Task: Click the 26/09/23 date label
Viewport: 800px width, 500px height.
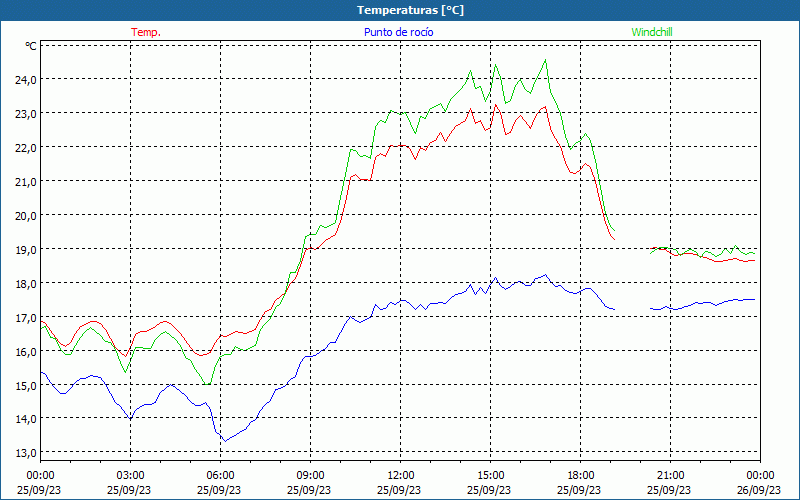Action: tap(759, 490)
